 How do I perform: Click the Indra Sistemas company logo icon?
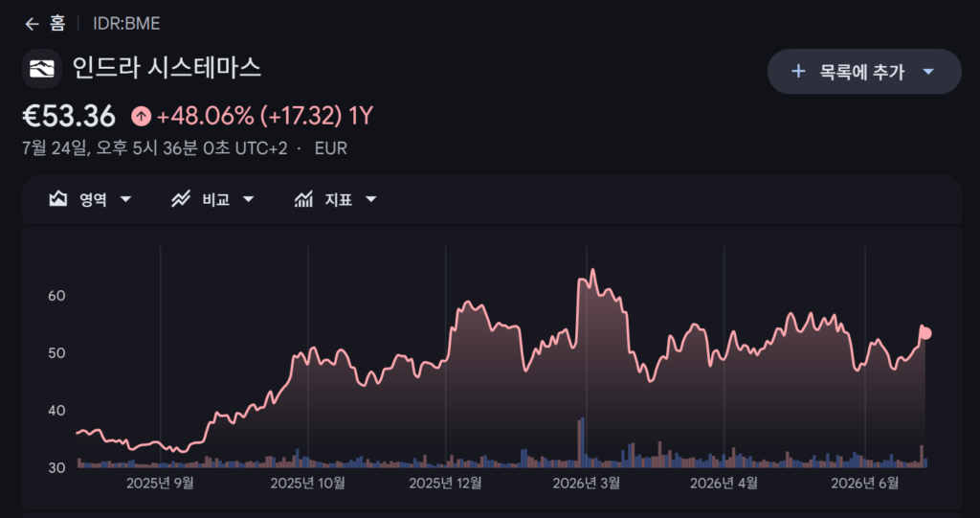coord(42,69)
